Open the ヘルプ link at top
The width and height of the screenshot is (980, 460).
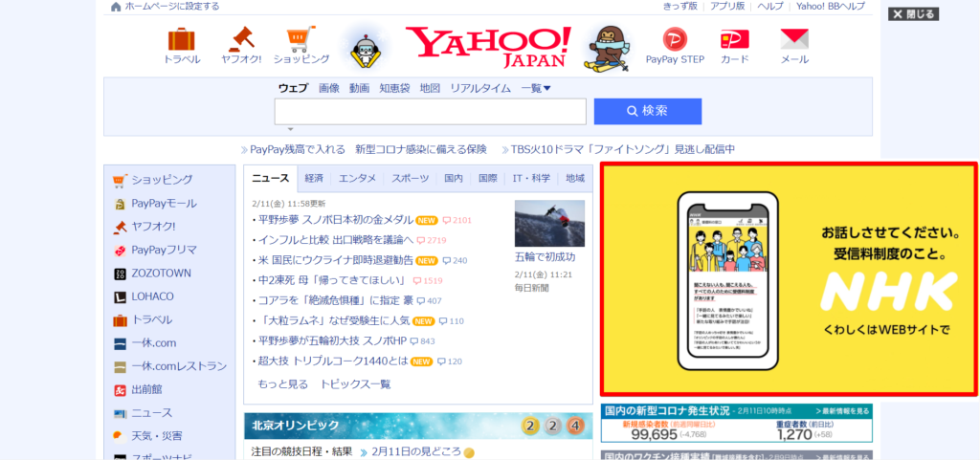[770, 7]
